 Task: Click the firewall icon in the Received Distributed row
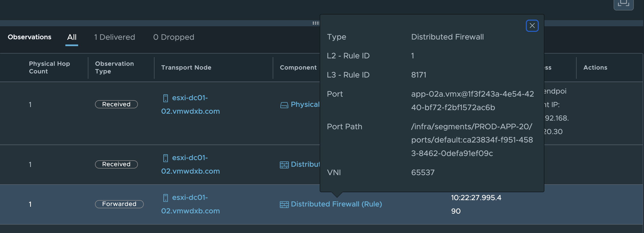[x=284, y=165]
